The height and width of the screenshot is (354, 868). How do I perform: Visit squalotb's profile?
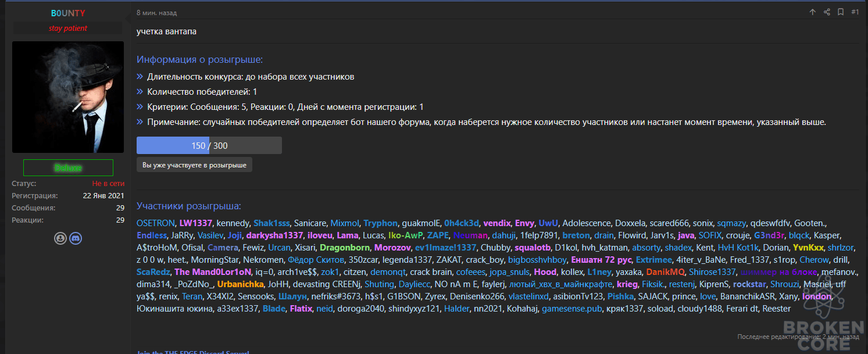pos(533,248)
